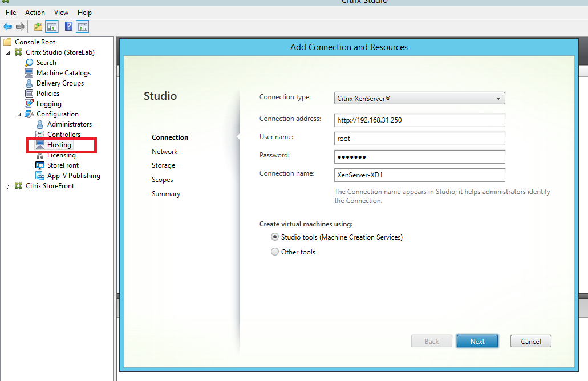Click the Next button

point(477,341)
